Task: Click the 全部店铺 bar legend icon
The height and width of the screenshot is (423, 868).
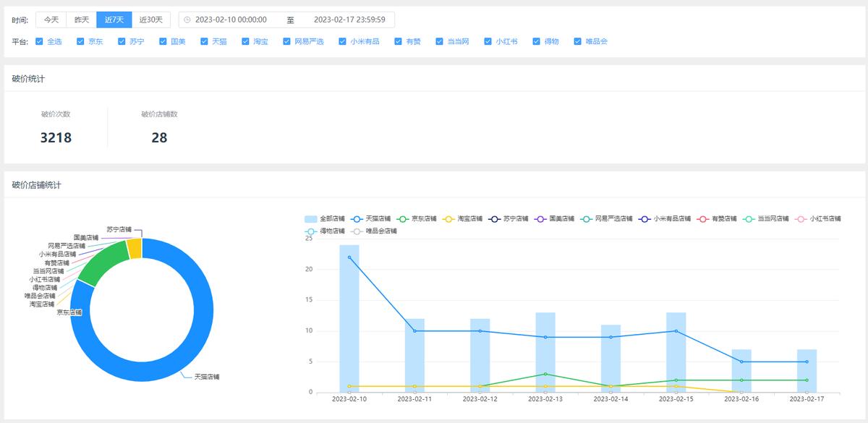Action: (x=311, y=218)
